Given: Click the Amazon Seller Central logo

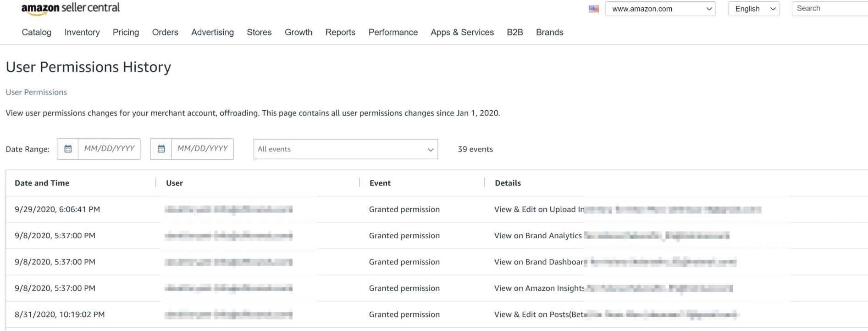Looking at the screenshot, I should tap(70, 8).
